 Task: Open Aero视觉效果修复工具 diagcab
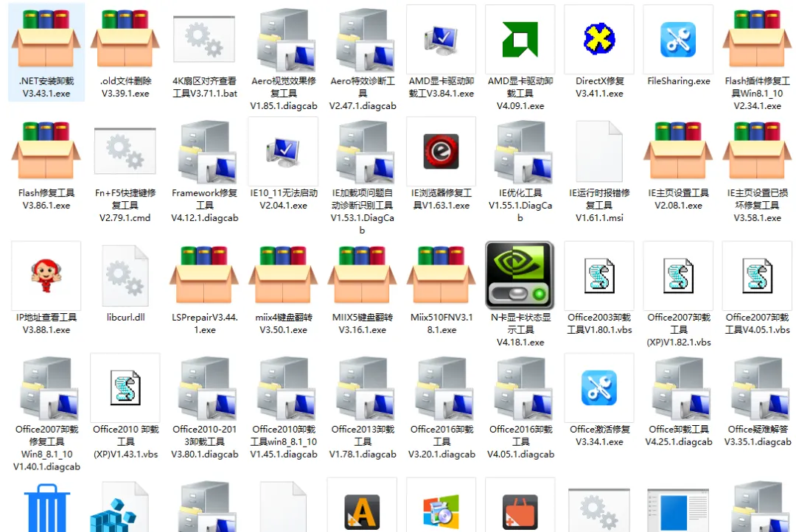(283, 39)
